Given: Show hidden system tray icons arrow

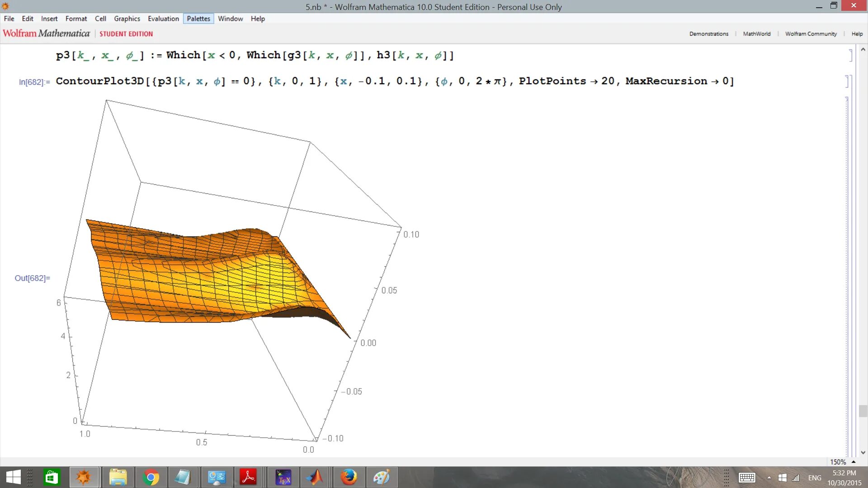Looking at the screenshot, I should tap(769, 478).
